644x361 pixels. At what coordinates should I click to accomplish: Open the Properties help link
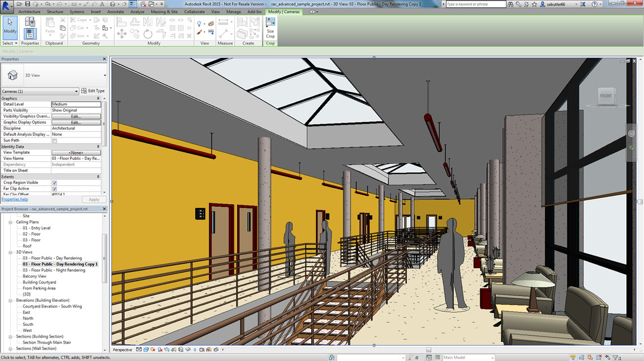click(15, 199)
